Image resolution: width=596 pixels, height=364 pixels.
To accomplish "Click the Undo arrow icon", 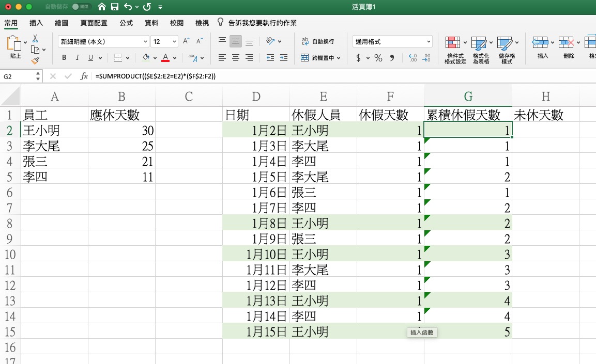I will coord(128,7).
